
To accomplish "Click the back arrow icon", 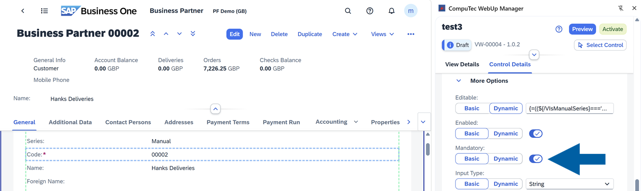I will coord(23,11).
